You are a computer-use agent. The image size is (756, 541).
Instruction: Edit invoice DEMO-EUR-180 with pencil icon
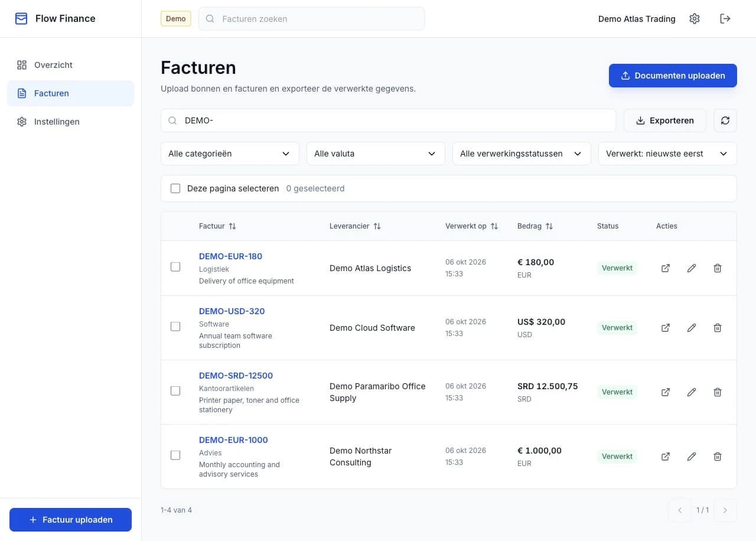(692, 268)
